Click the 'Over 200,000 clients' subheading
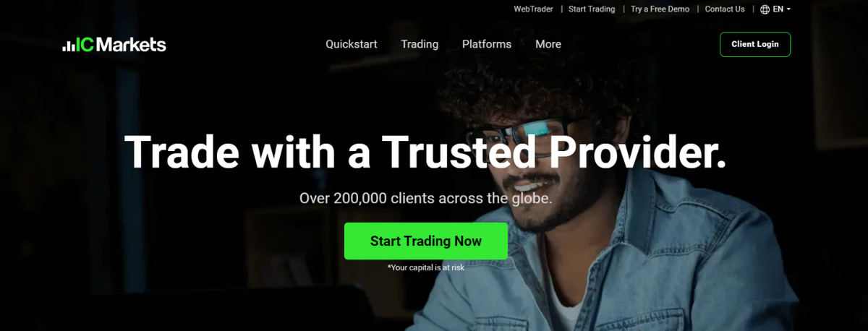 (426, 198)
